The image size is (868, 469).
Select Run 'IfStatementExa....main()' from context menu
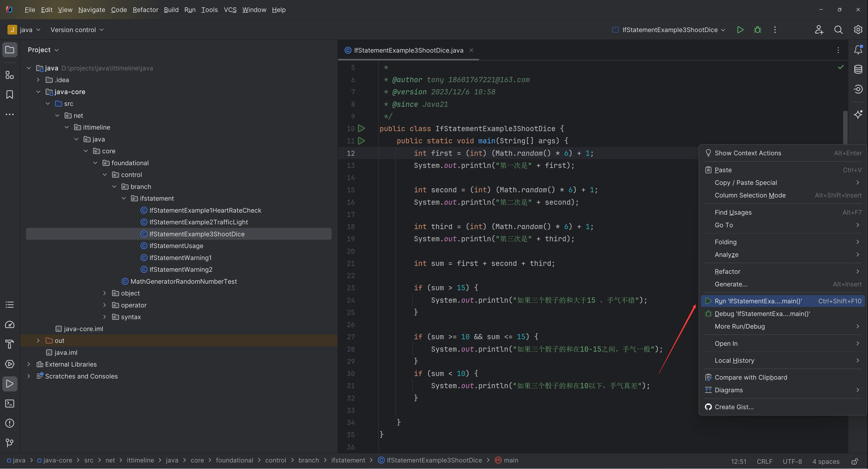(x=782, y=301)
